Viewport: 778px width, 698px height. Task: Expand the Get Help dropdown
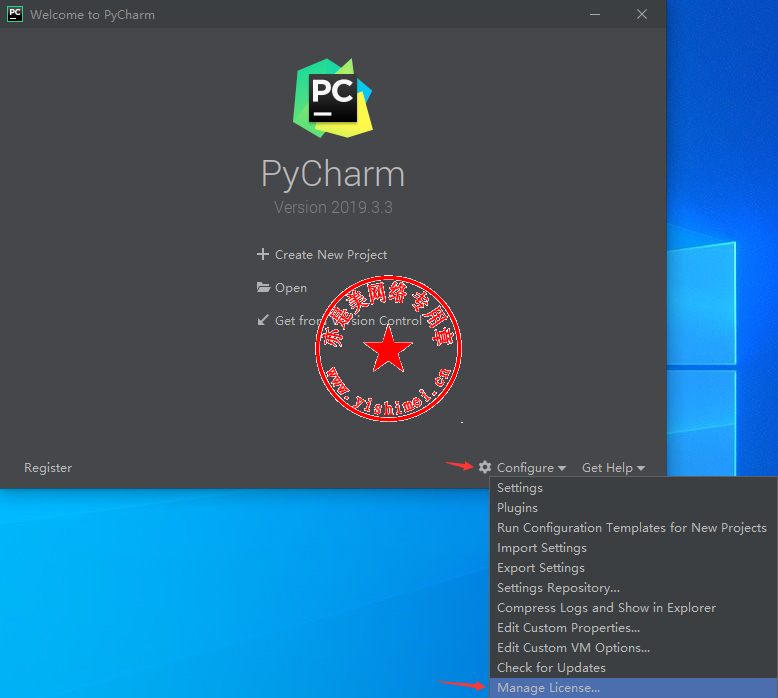[x=613, y=468]
